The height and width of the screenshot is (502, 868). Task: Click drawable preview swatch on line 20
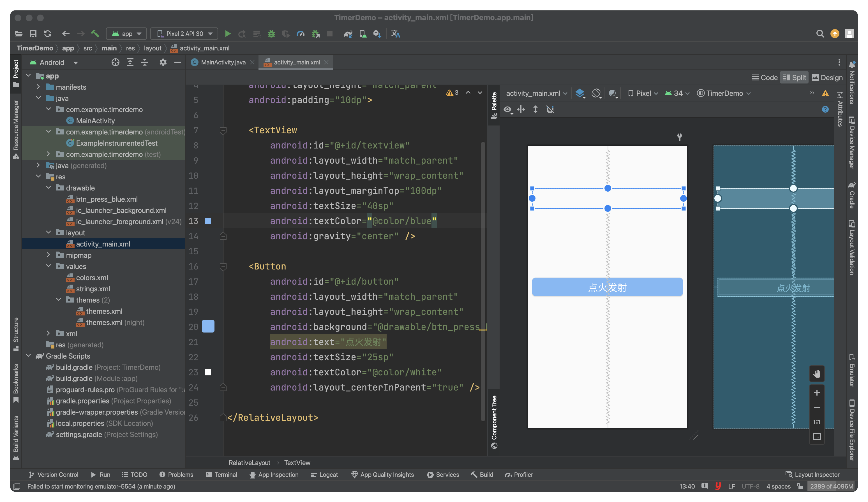[x=208, y=327]
